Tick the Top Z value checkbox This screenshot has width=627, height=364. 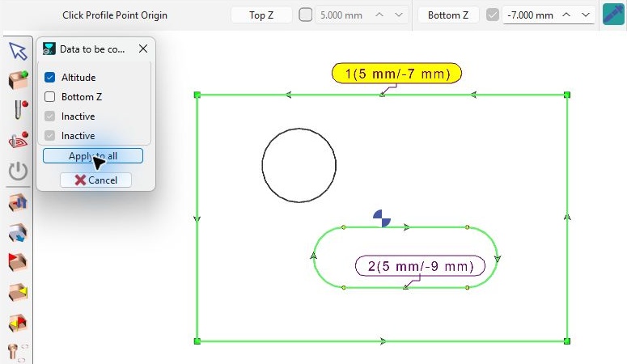pyautogui.click(x=306, y=15)
